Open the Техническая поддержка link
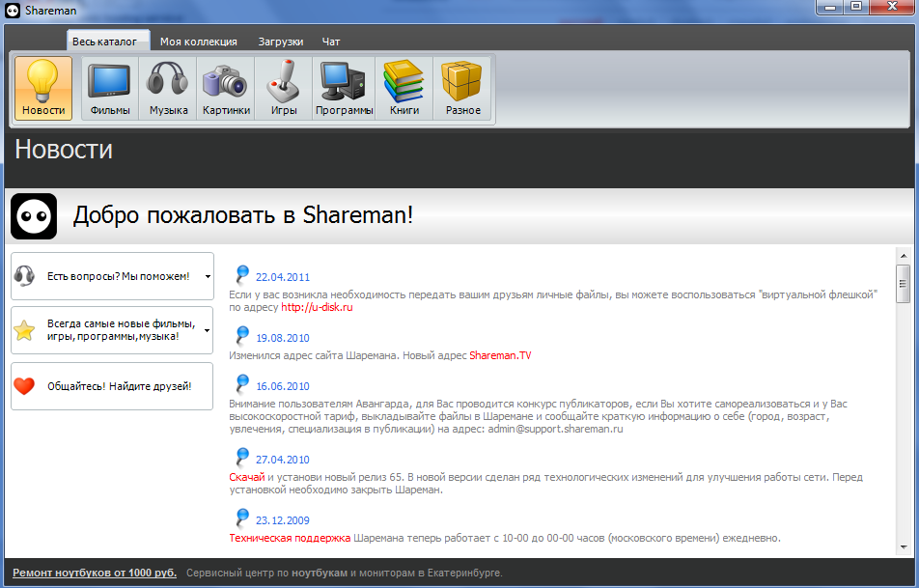The height and width of the screenshot is (588, 919). tap(290, 538)
